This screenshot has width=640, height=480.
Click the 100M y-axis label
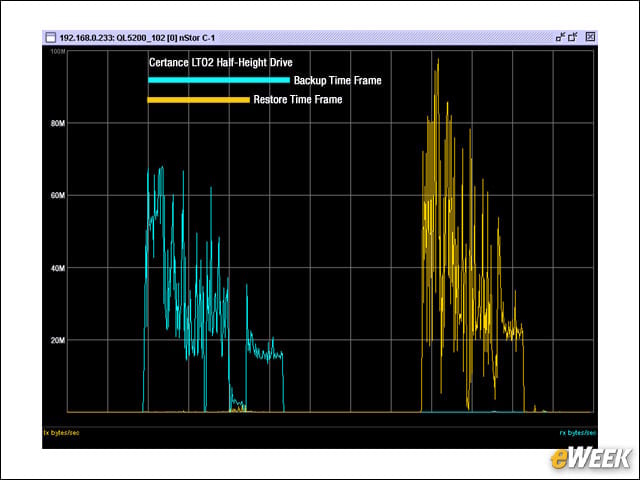[58, 51]
